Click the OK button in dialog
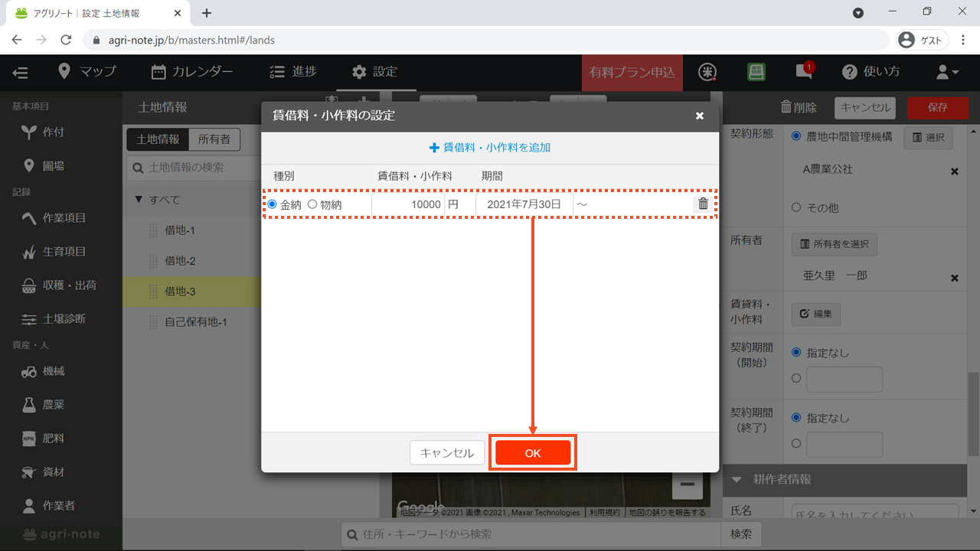 coord(533,453)
